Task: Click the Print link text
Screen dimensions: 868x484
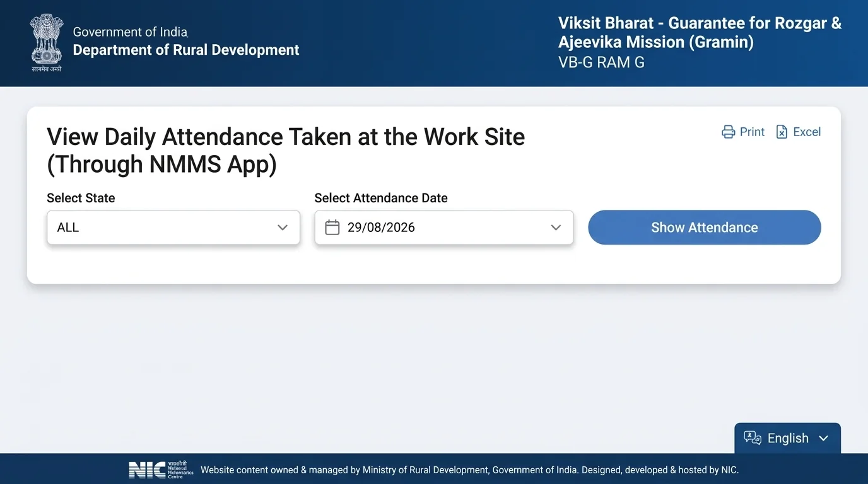Action: (x=752, y=132)
